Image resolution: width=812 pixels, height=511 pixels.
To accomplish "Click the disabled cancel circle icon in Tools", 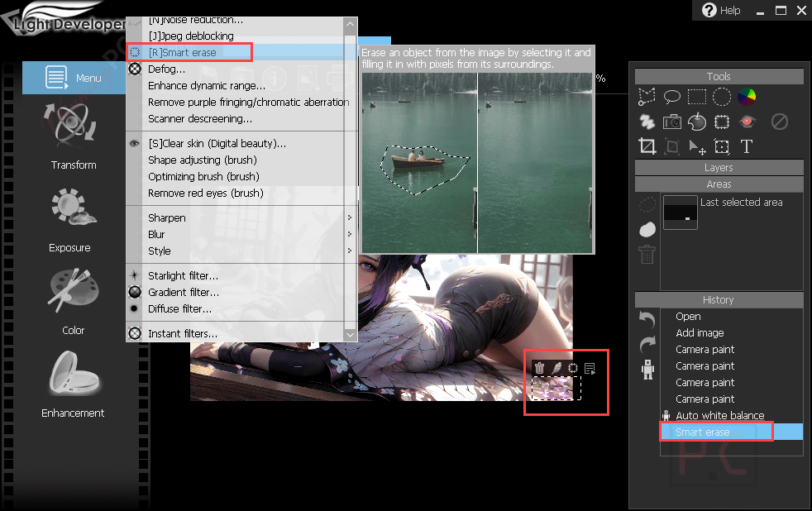I will tap(780, 122).
